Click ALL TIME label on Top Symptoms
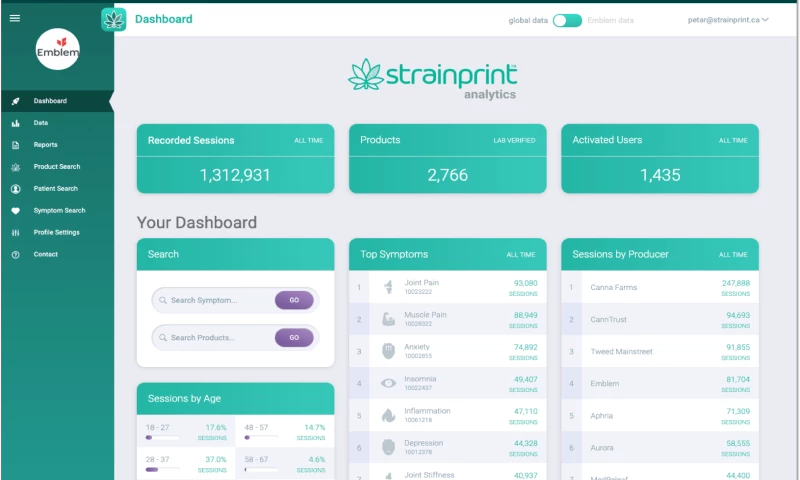800x480 pixels. 520,255
